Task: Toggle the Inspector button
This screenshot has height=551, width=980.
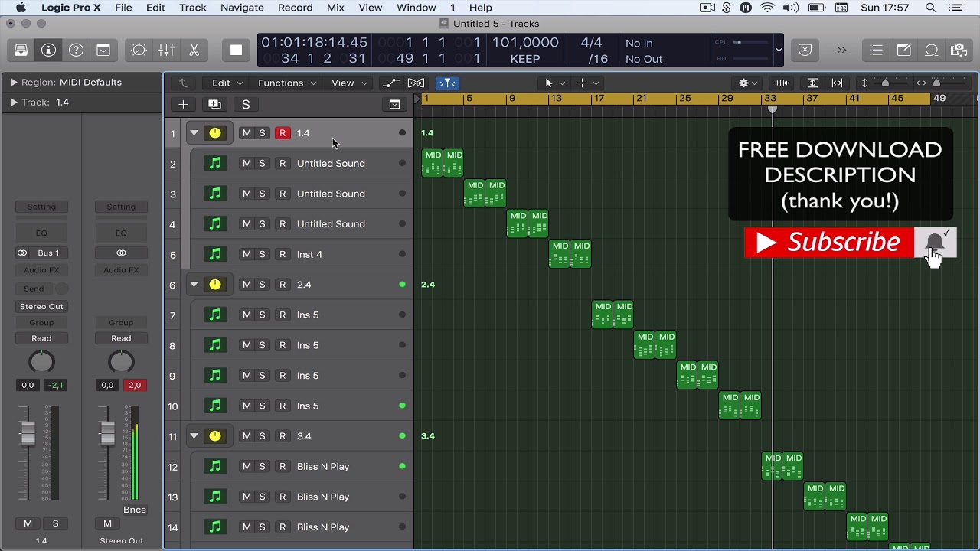Action: pyautogui.click(x=48, y=51)
